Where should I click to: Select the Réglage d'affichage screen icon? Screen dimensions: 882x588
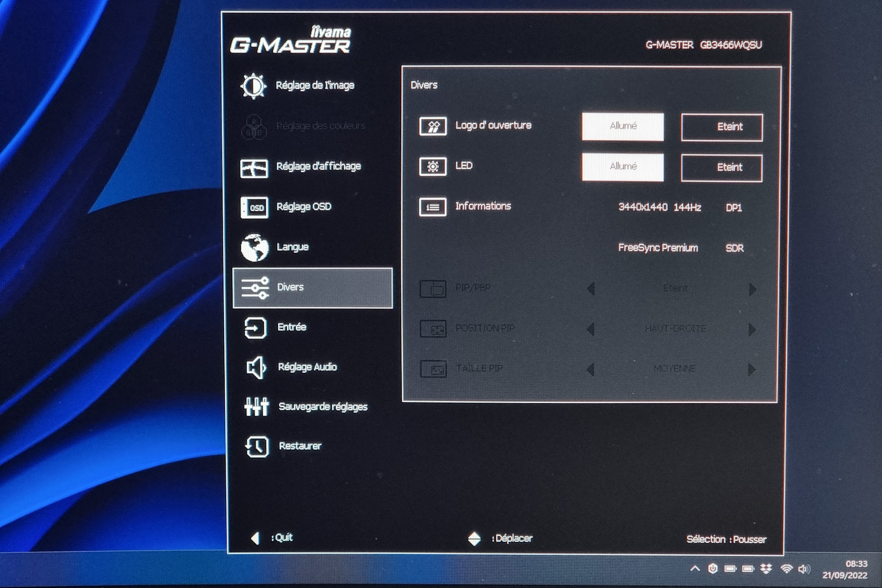point(254,168)
